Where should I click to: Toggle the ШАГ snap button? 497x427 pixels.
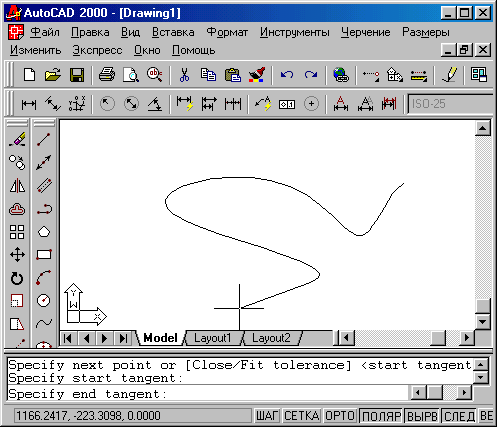point(267,416)
